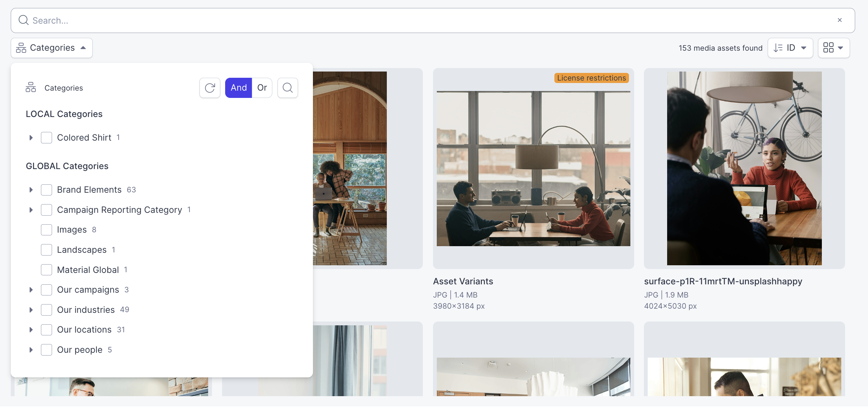868x409 pixels.
Task: Click the LOCAL Categories heading
Action: pos(64,114)
